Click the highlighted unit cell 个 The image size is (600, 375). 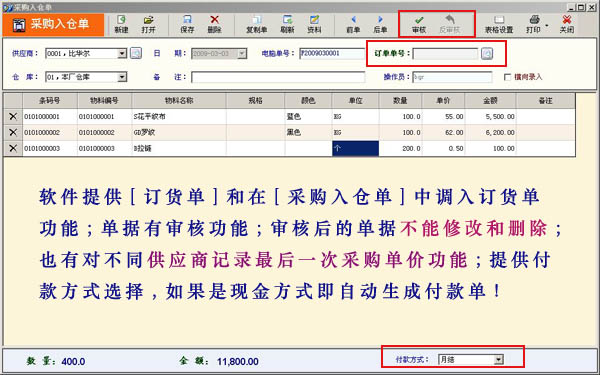click(355, 148)
